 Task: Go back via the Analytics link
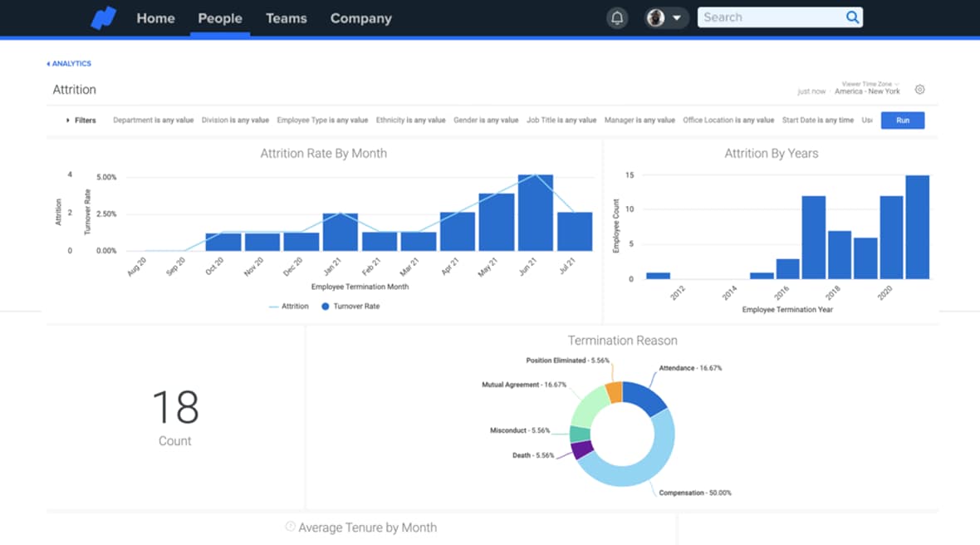click(70, 64)
